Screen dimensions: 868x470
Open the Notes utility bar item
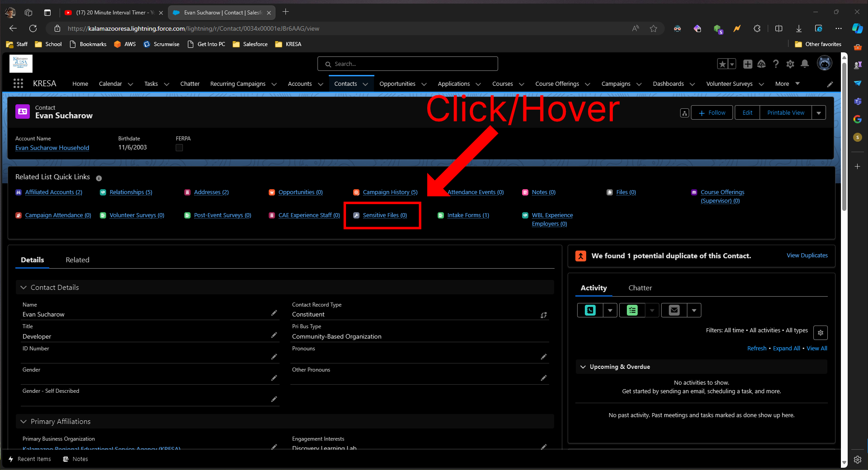[75, 459]
